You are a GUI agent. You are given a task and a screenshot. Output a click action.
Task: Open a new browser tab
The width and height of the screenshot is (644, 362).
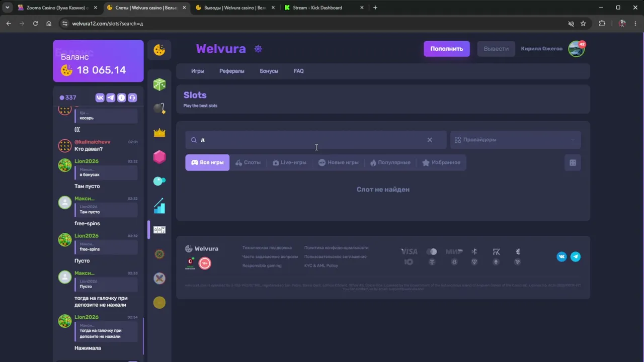[x=375, y=8]
